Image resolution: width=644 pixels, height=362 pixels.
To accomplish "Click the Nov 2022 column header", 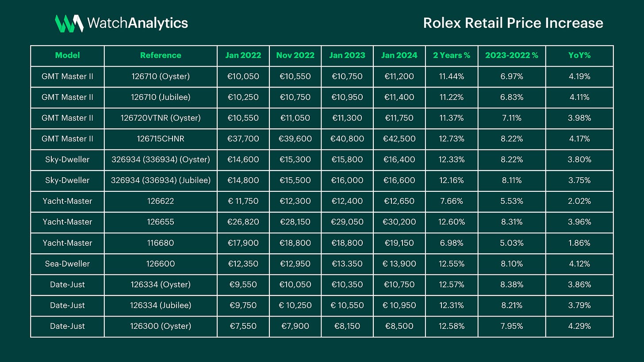I will tap(295, 55).
